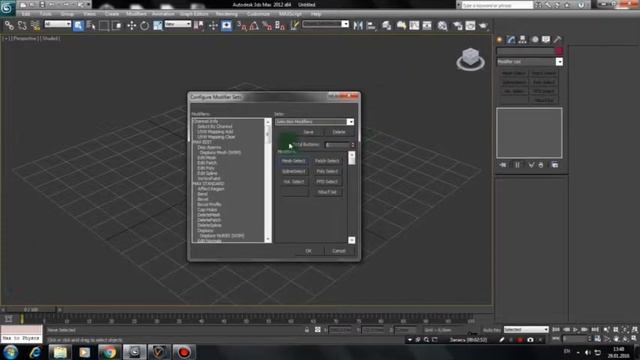The height and width of the screenshot is (360, 640).
Task: Open the Selection Filter dropdown
Action: click(x=58, y=24)
